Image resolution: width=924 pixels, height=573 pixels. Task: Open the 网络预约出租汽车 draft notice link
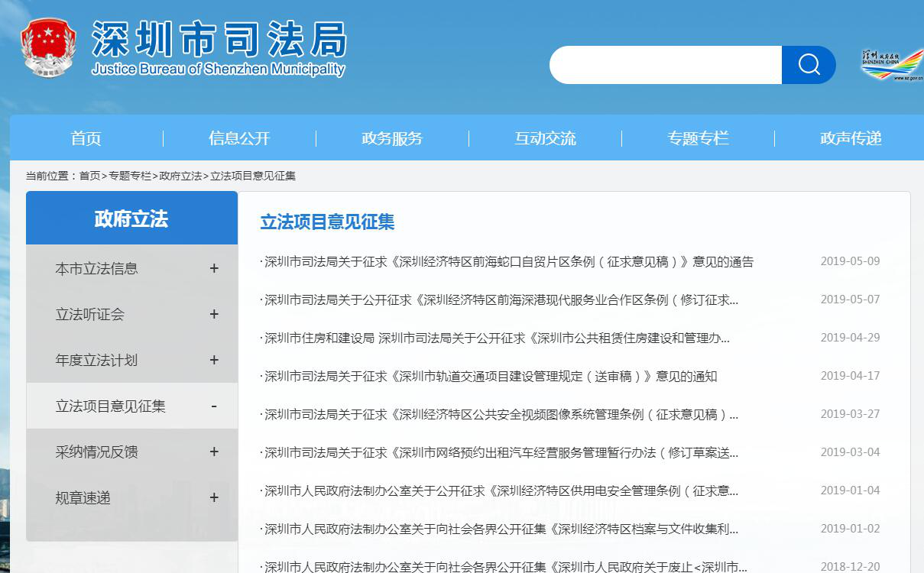click(501, 453)
